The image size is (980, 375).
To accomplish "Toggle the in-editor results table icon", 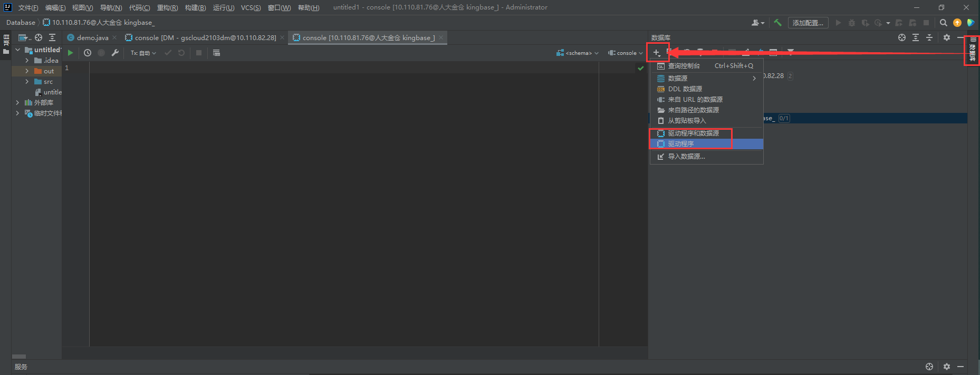I will [216, 53].
